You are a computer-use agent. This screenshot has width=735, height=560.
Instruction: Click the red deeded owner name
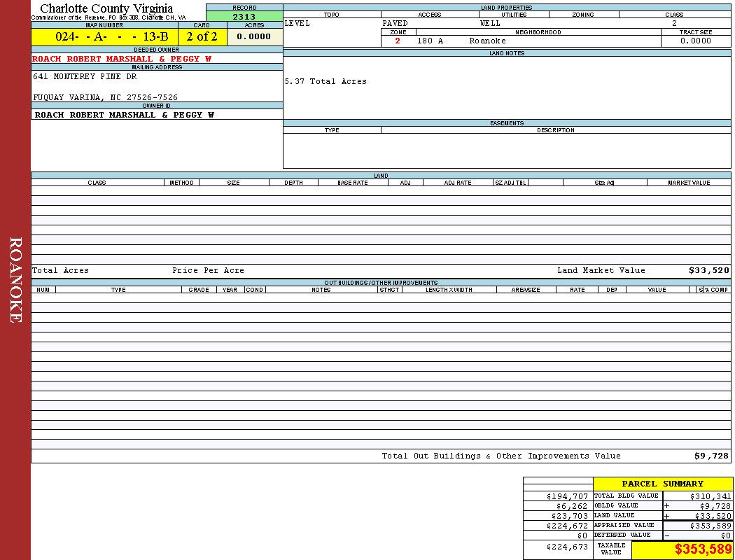(x=122, y=59)
